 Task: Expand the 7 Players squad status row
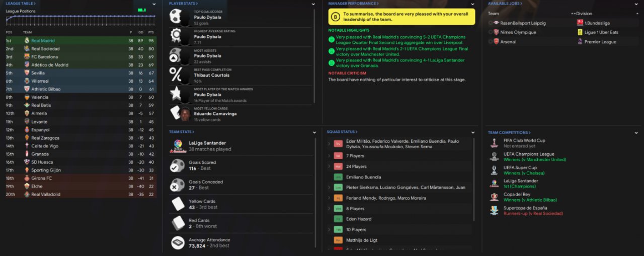click(x=329, y=156)
